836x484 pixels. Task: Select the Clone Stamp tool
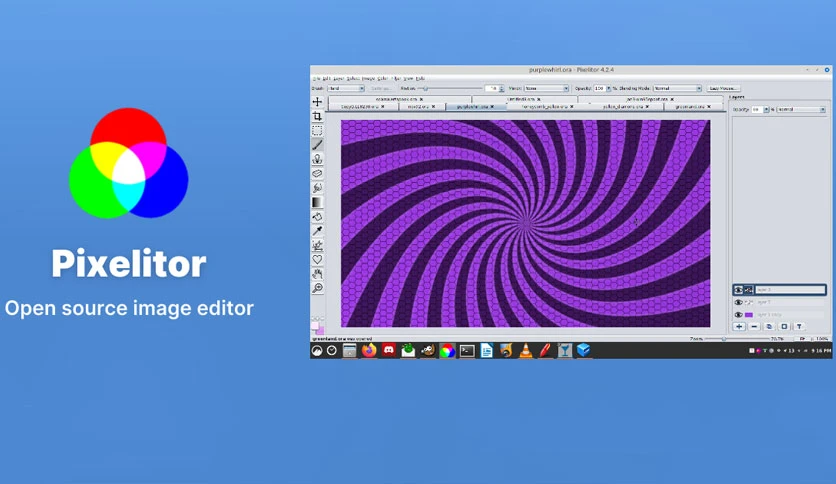pyautogui.click(x=317, y=159)
